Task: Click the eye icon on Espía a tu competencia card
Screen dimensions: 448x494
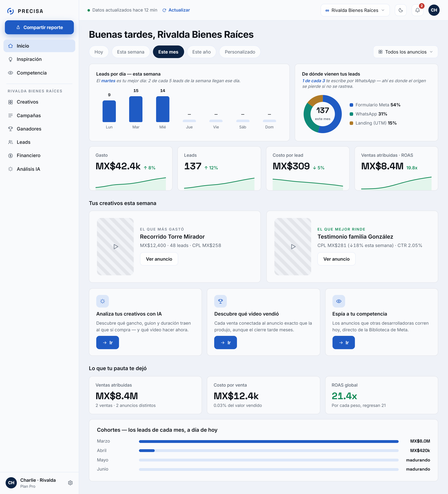Action: (x=339, y=301)
